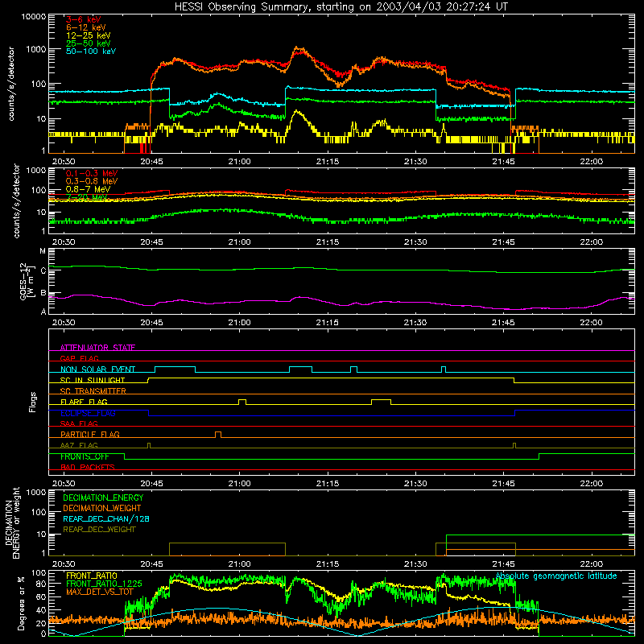Select the NON_SOLAR_EVENT flag label
The height and width of the screenshot is (644, 644).
click(97, 369)
